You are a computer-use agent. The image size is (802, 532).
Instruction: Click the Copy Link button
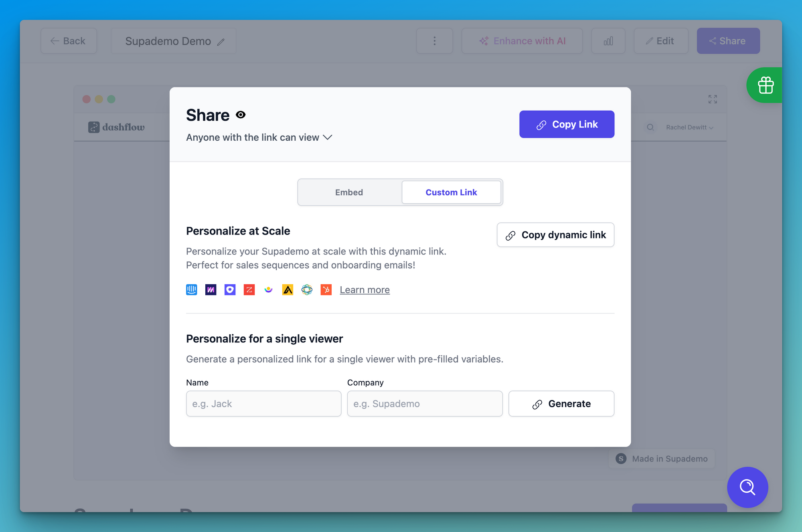[566, 124]
